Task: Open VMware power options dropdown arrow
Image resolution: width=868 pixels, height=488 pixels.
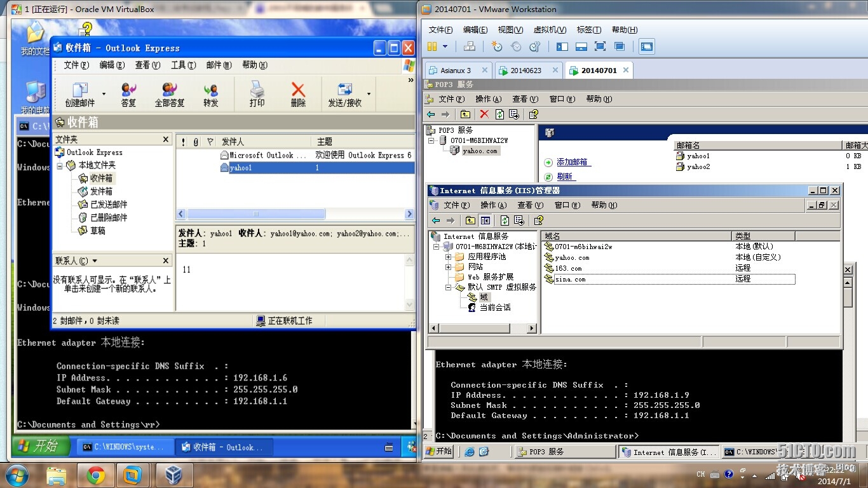Action: click(x=445, y=46)
